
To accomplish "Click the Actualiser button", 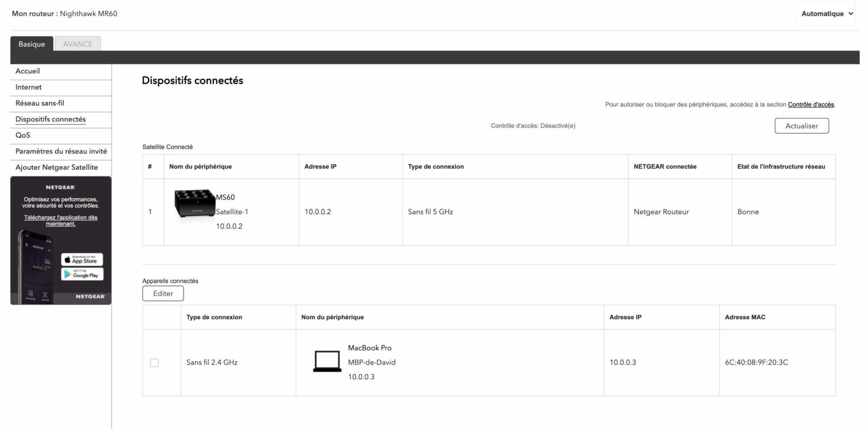I will [x=802, y=126].
